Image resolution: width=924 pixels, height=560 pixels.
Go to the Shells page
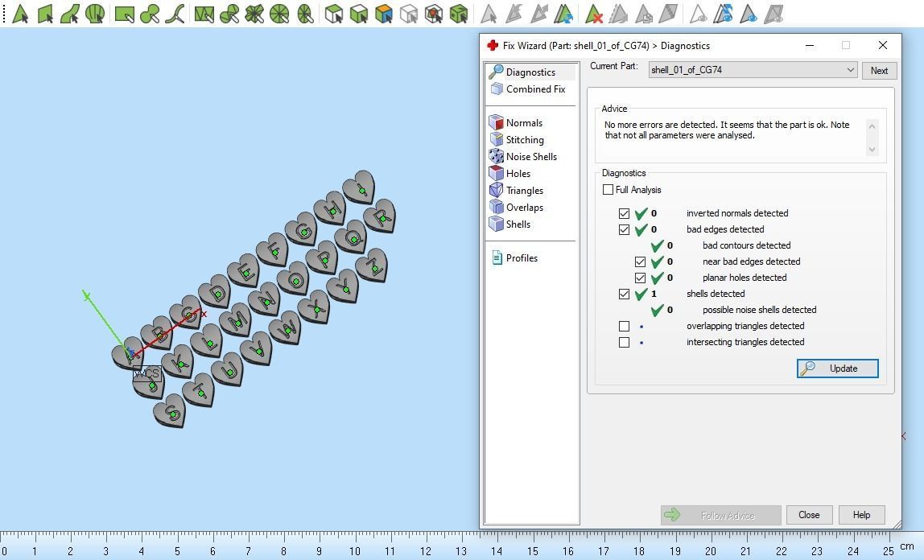point(518,224)
